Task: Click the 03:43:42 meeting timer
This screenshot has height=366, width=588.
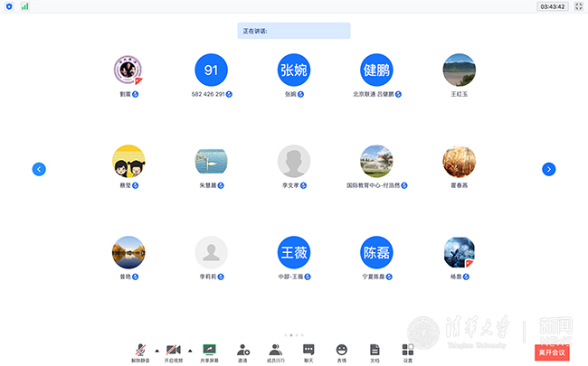Action: click(552, 6)
